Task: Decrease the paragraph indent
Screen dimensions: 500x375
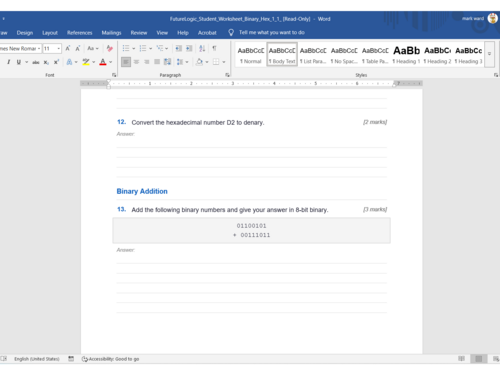Action: coord(179,48)
